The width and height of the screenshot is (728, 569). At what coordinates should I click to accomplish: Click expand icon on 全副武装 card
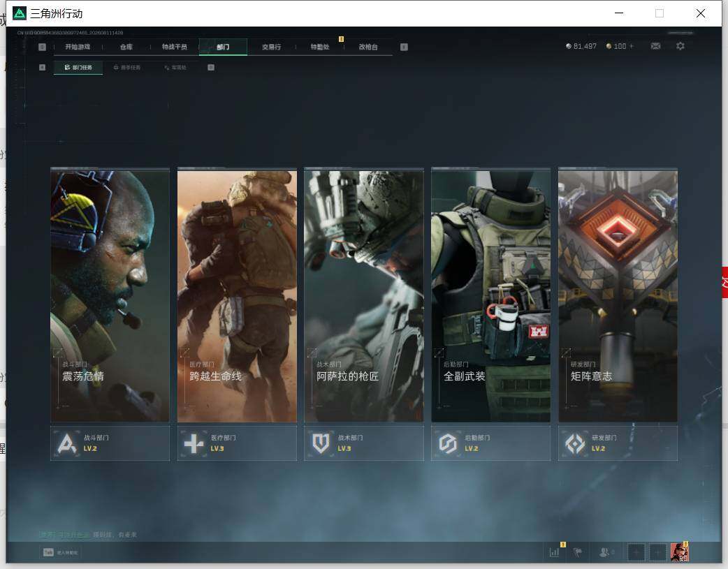pyautogui.click(x=439, y=353)
